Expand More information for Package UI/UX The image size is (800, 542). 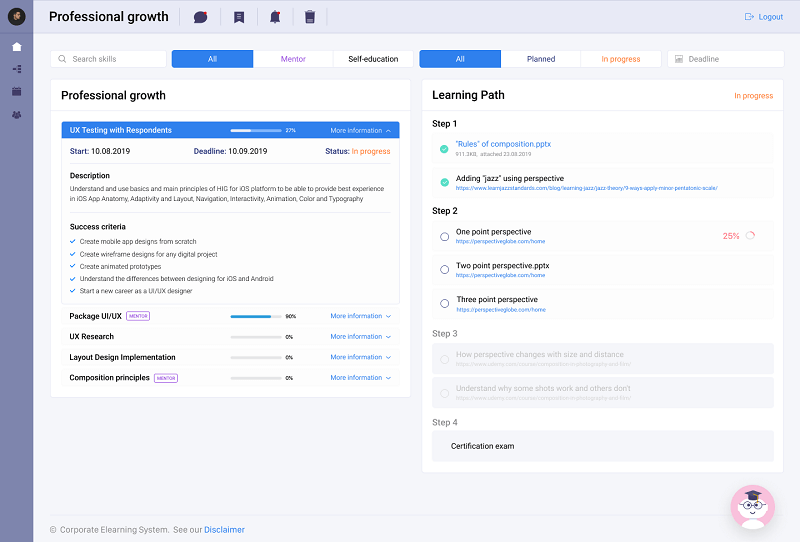(x=360, y=316)
